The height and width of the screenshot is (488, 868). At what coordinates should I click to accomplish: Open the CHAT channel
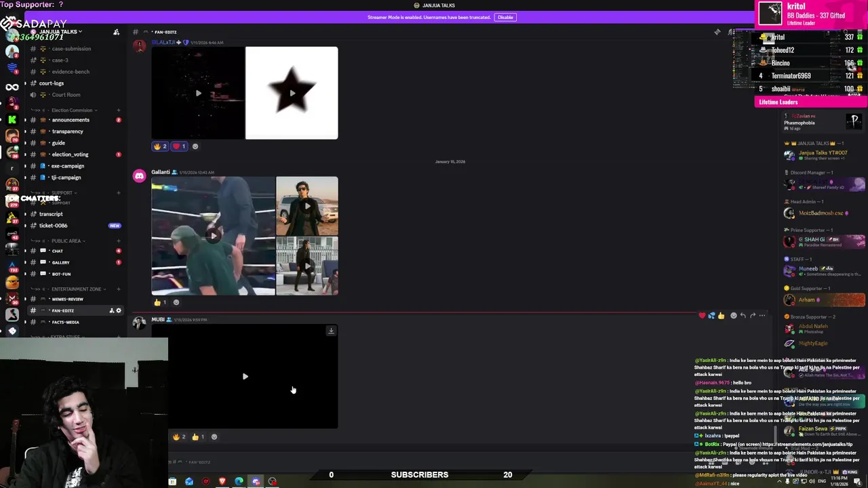[58, 251]
